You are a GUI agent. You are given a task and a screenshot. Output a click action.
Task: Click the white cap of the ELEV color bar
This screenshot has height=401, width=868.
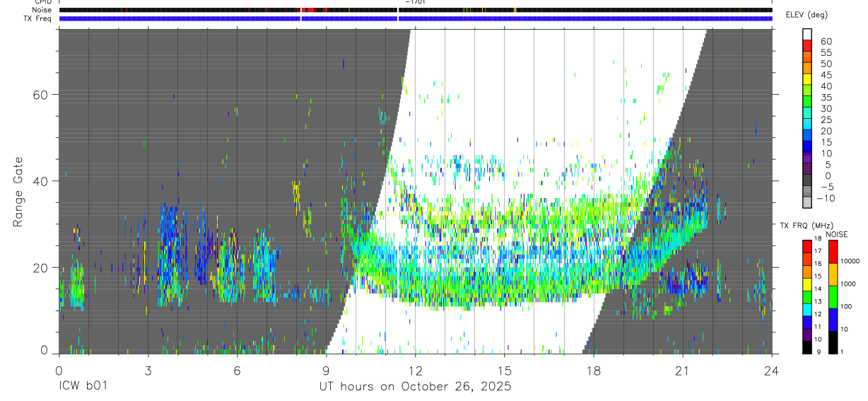807,34
